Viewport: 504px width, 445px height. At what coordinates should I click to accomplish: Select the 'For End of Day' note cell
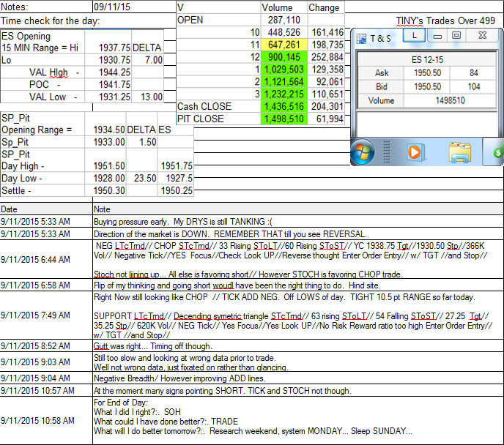pyautogui.click(x=298, y=420)
